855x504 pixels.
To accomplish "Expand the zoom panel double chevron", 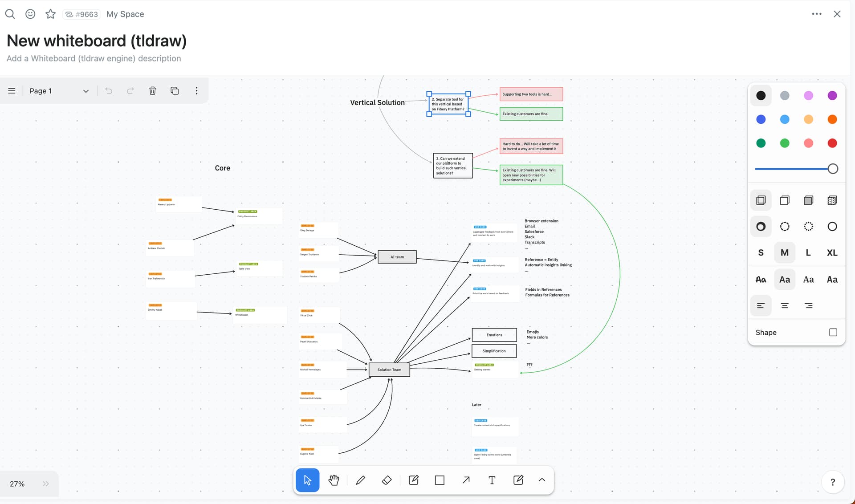I will (x=45, y=484).
